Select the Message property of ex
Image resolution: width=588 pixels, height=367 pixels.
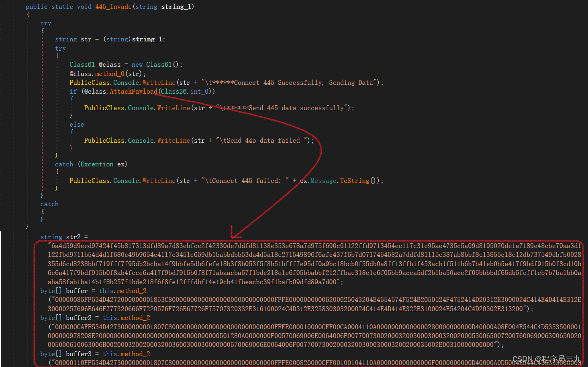[x=323, y=181]
